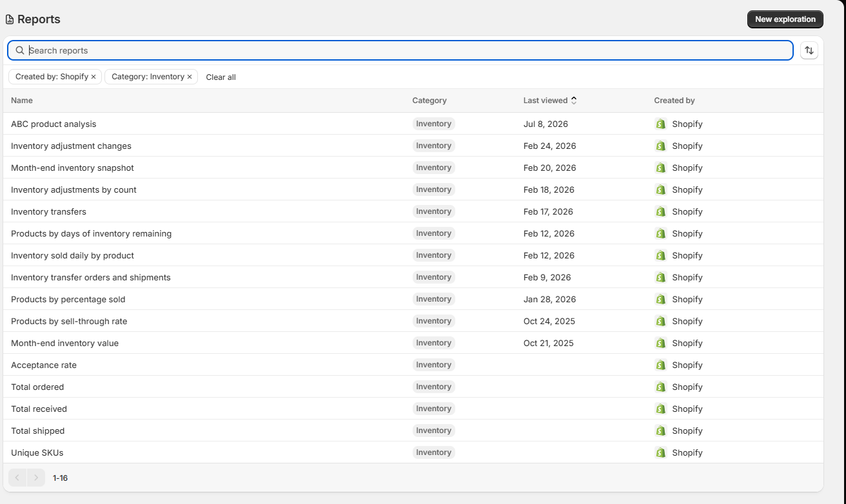Open the Total shipped report

[37, 431]
